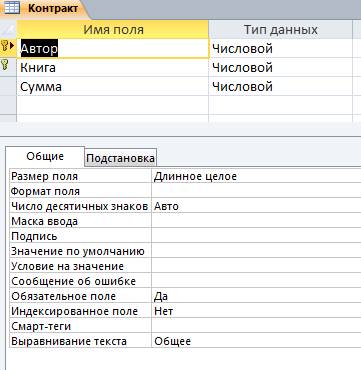Select the key icon beside Книга row
This screenshot has height=370, width=361.
pos(5,64)
